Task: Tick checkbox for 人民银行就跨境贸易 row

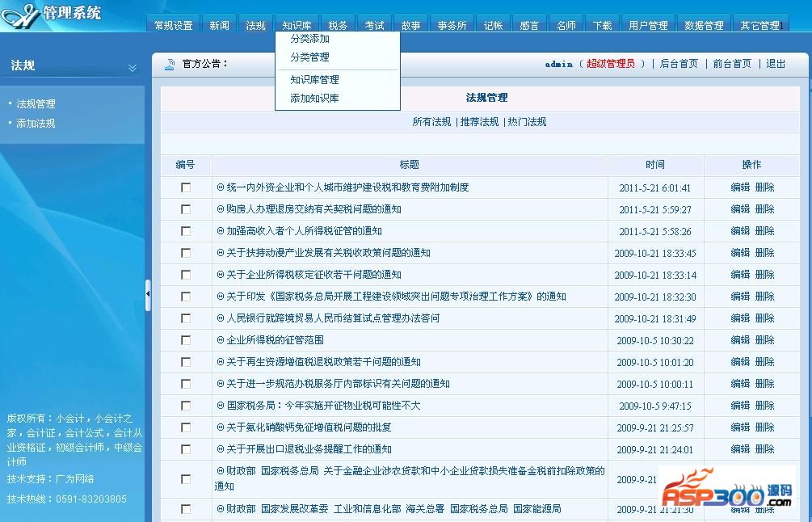Action: [185, 318]
